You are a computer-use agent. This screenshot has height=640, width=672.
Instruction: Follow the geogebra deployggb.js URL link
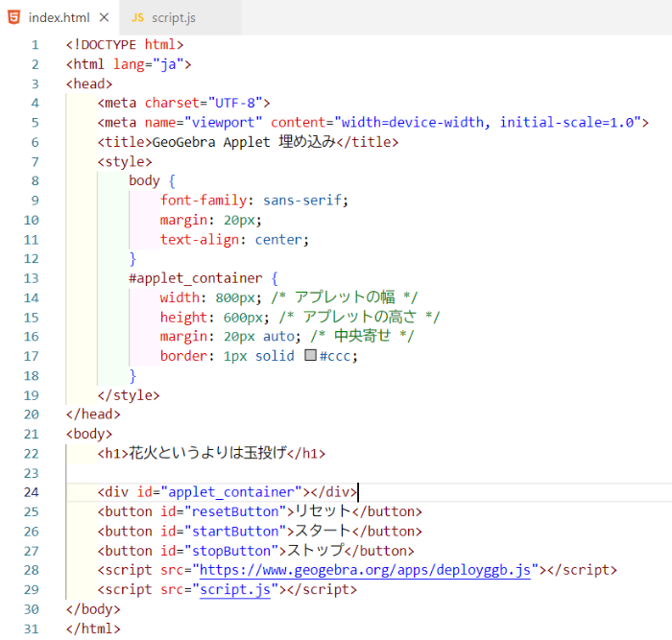[365, 570]
